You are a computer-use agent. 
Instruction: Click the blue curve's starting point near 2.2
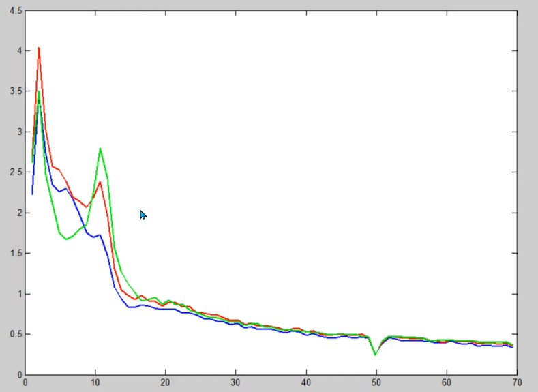click(x=32, y=194)
